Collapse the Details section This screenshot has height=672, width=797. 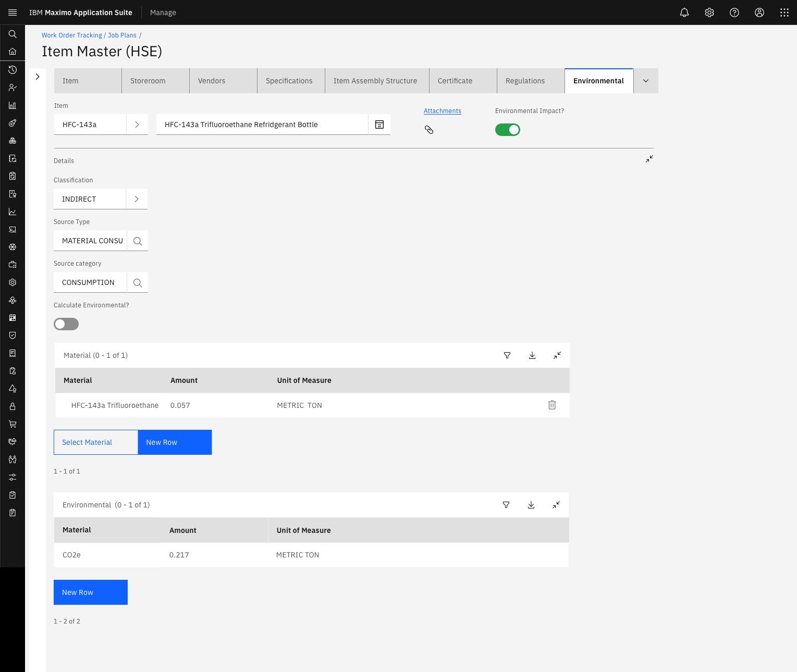[x=649, y=159]
